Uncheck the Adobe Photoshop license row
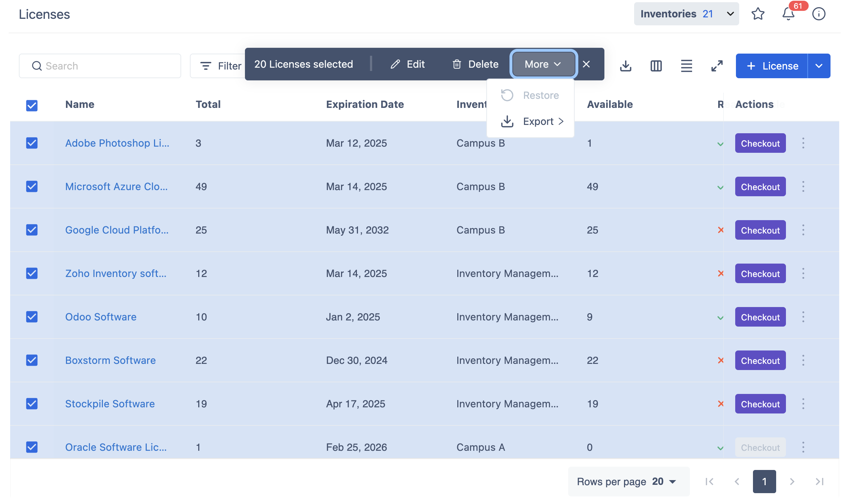This screenshot has width=845, height=504. (32, 143)
